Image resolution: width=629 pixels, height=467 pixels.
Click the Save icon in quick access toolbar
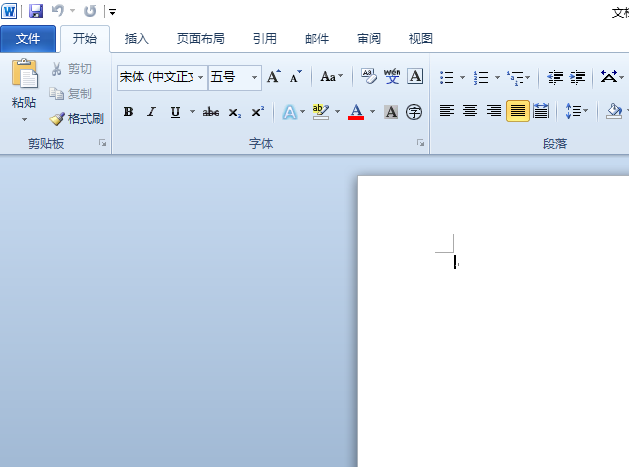point(36,11)
